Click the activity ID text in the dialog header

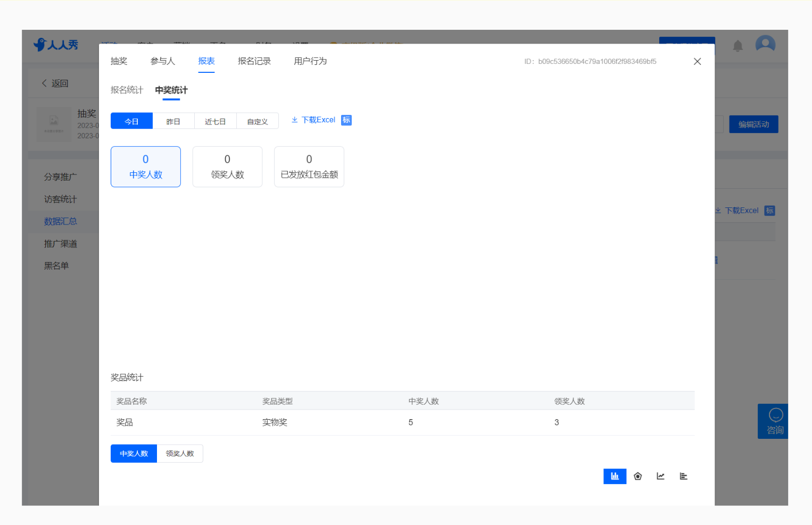[x=590, y=62]
